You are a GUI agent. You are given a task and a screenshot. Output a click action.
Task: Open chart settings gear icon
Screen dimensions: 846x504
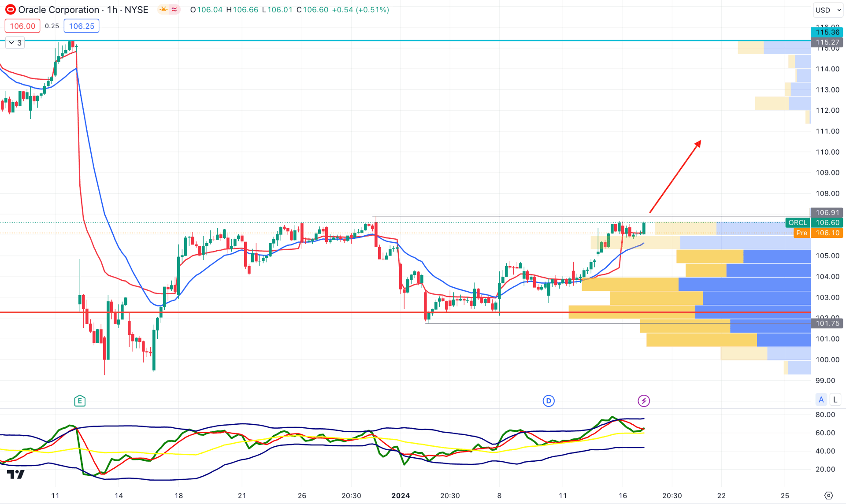coord(828,496)
